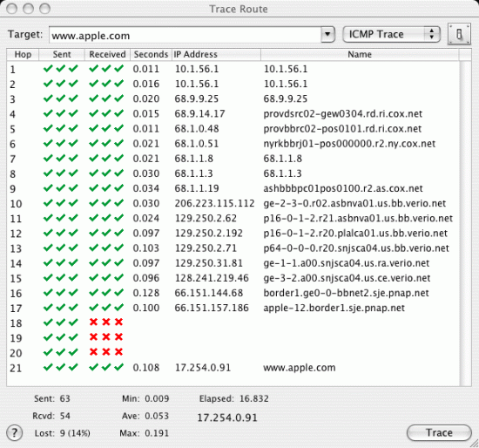Click seconds value 0.103 in hop 13
The height and width of the screenshot is (448, 479).
click(146, 248)
